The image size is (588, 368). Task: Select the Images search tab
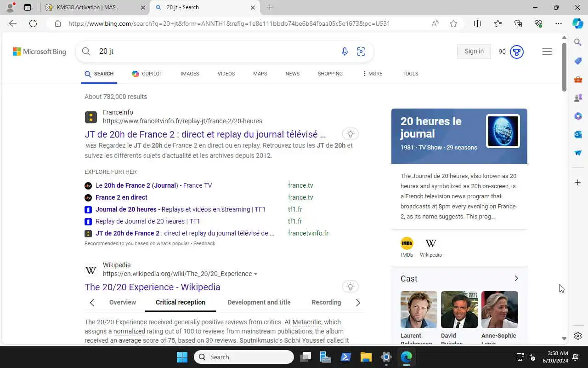[190, 74]
